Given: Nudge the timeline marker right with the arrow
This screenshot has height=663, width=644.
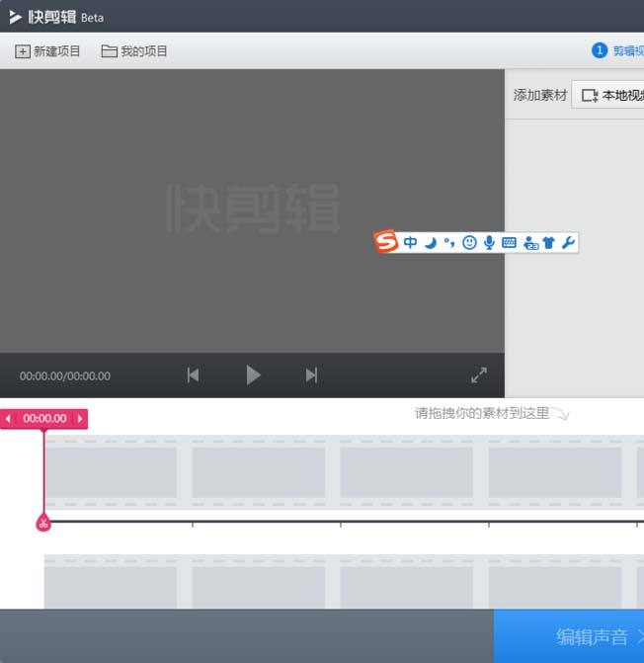Looking at the screenshot, I should [x=80, y=419].
